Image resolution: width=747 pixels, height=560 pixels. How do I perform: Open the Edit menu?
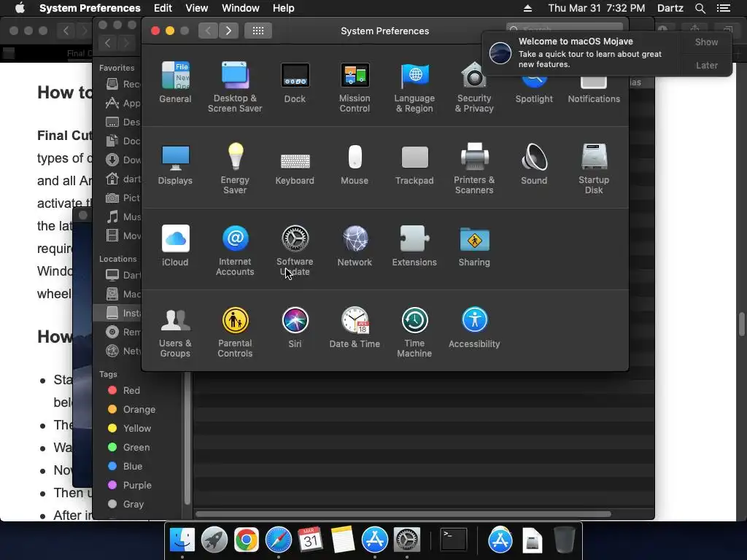163,8
